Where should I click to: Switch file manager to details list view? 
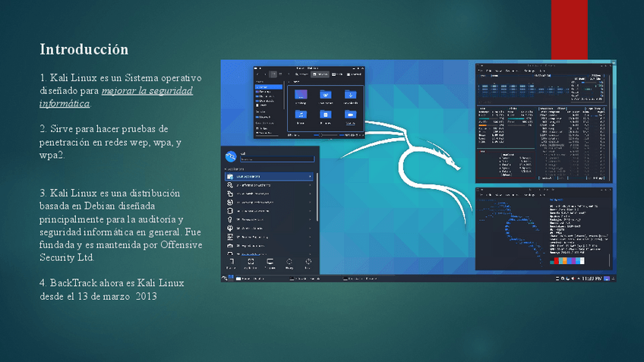point(280,74)
